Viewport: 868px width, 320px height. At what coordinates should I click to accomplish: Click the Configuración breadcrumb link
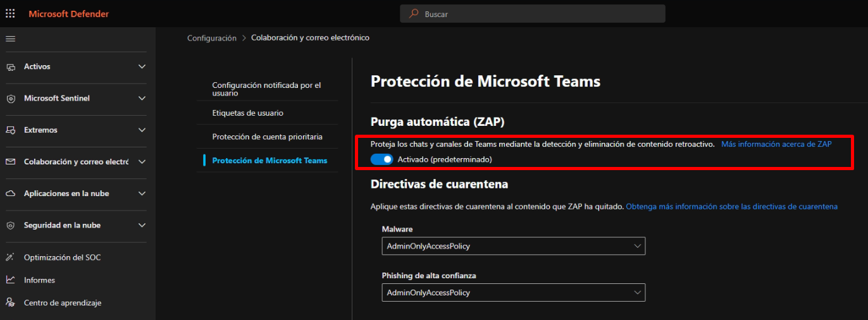211,38
